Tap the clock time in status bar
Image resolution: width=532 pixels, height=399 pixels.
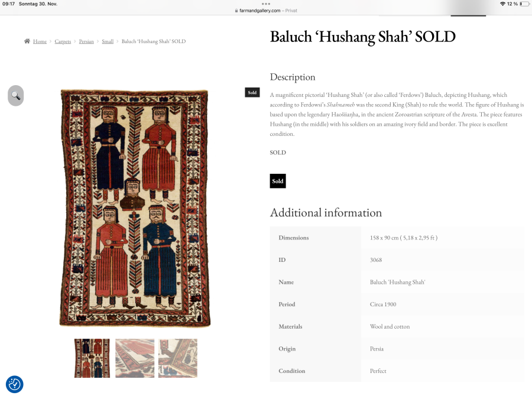(8, 4)
